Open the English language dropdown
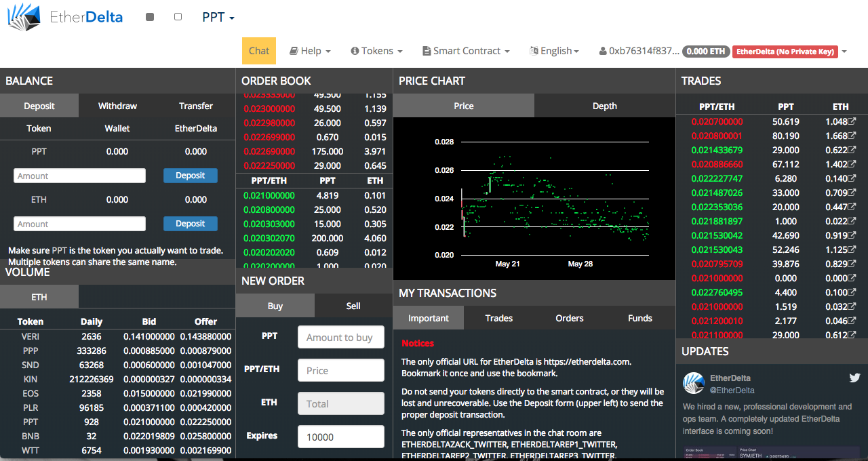 pyautogui.click(x=555, y=51)
